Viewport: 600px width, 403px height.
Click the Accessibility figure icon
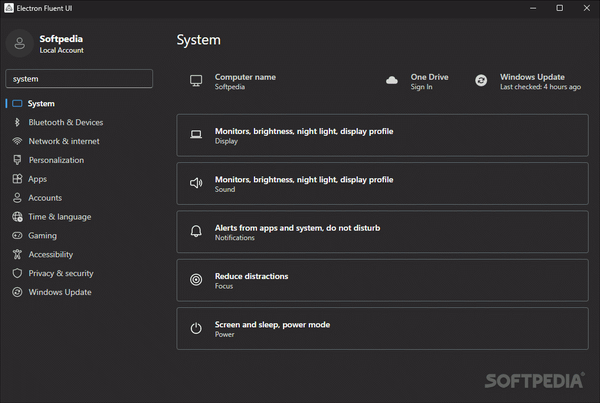point(17,254)
